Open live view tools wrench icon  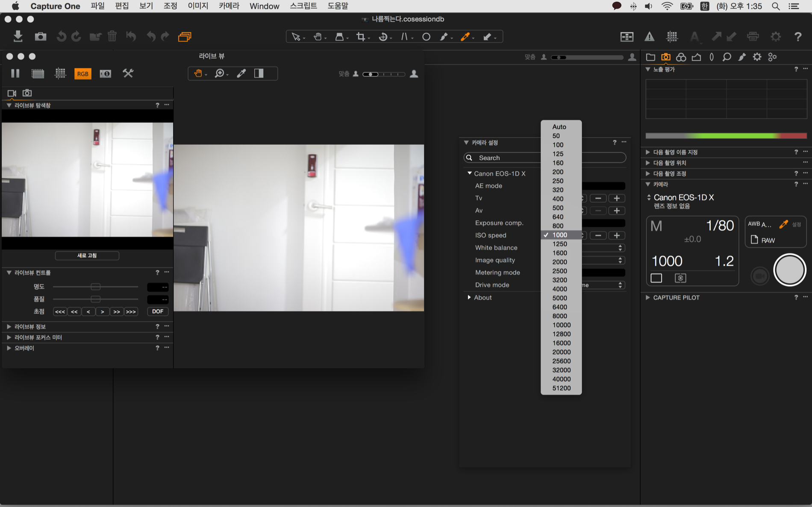[x=128, y=73]
